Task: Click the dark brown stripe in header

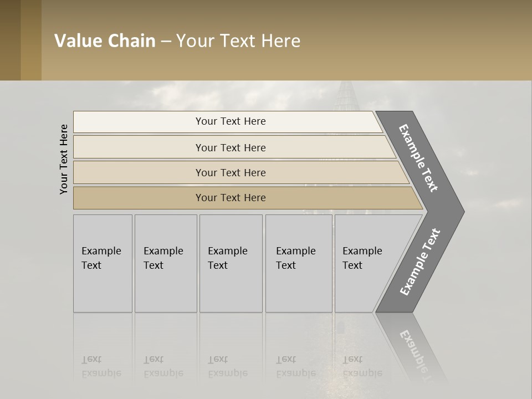Action: pyautogui.click(x=10, y=40)
